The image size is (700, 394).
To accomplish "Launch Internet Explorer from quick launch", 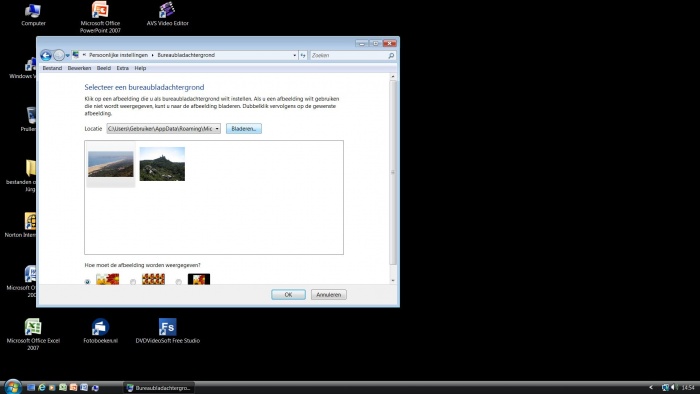I will point(42,388).
